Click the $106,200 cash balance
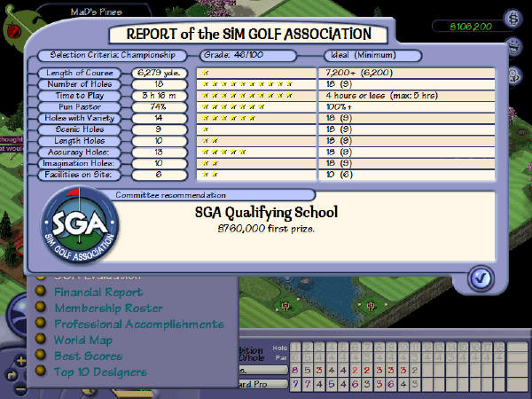Screen dimensions: 532x399 pos(471,26)
